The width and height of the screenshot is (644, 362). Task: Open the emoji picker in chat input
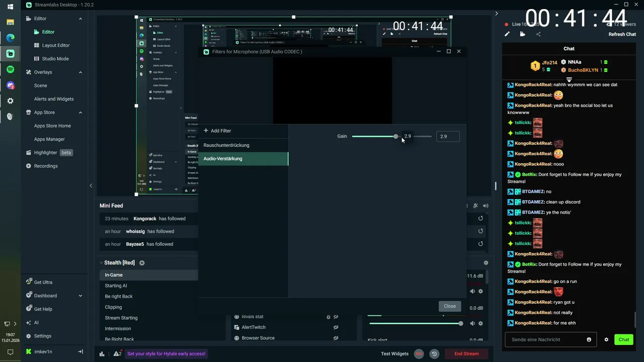(x=589, y=339)
